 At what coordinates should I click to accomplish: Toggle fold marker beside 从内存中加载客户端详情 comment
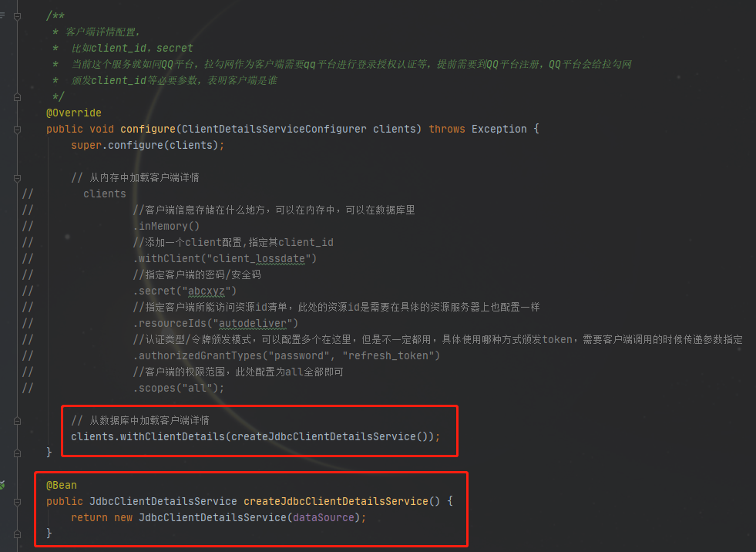tap(18, 178)
